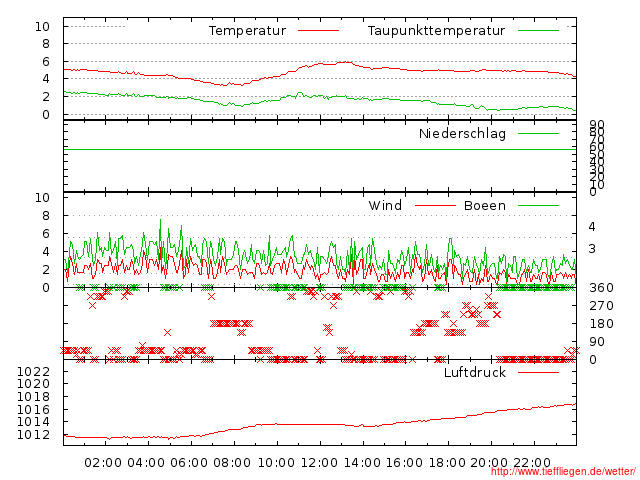Click the green Boeen legend line
This screenshot has width=640, height=480.
538,205
